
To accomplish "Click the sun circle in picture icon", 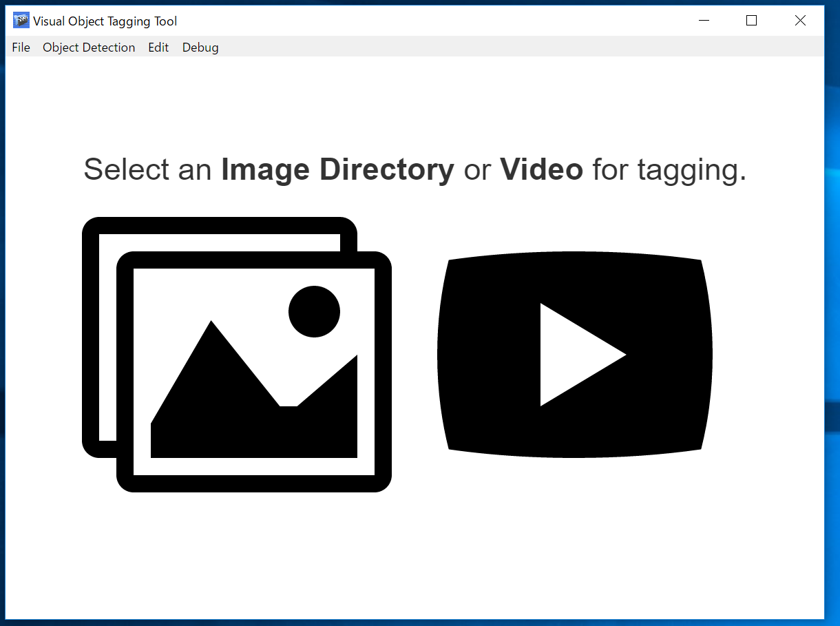I will pyautogui.click(x=314, y=311).
